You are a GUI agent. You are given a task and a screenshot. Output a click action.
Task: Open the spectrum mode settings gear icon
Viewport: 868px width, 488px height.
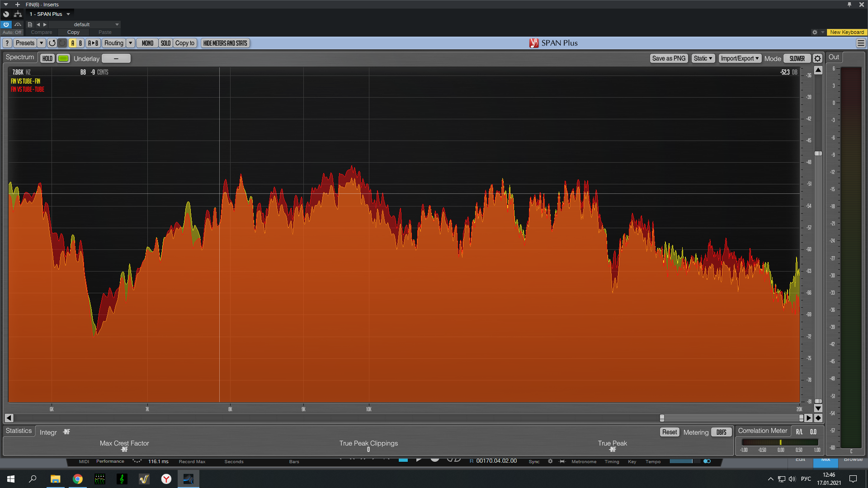click(817, 58)
